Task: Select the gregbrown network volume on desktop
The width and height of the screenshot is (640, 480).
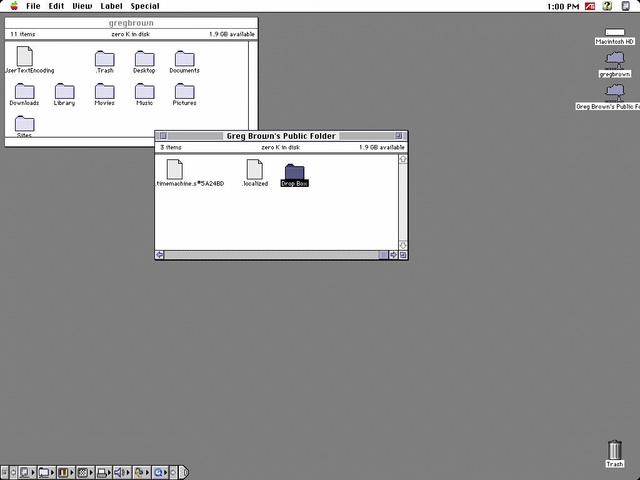Action: [615, 64]
